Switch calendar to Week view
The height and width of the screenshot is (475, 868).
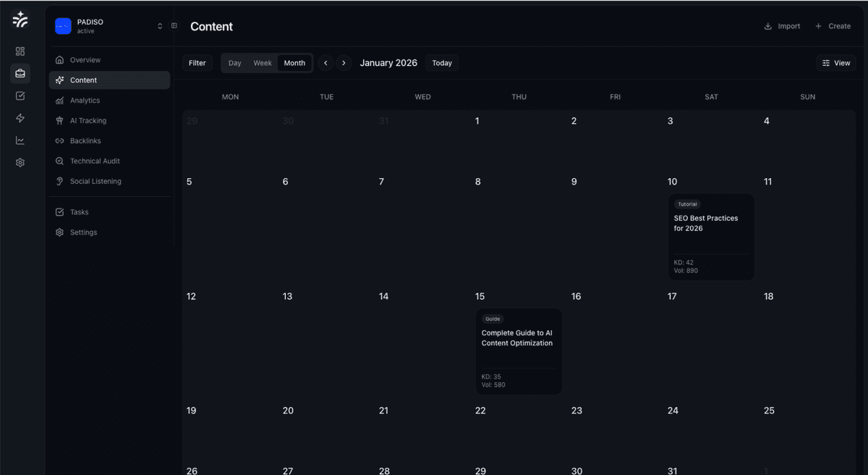263,63
